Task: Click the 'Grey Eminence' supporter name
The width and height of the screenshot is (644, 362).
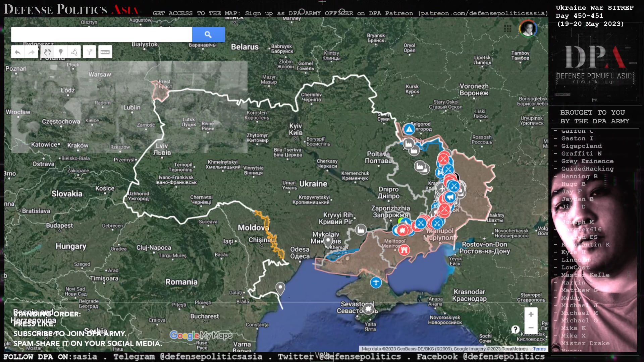Action: tap(587, 161)
